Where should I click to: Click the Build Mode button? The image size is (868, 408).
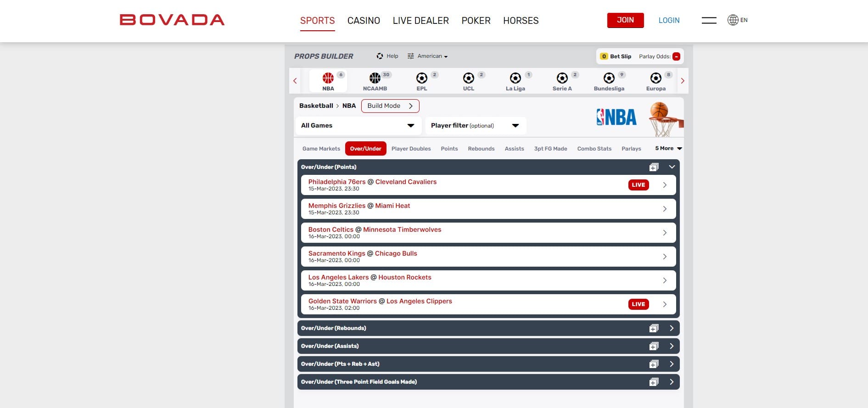(390, 106)
